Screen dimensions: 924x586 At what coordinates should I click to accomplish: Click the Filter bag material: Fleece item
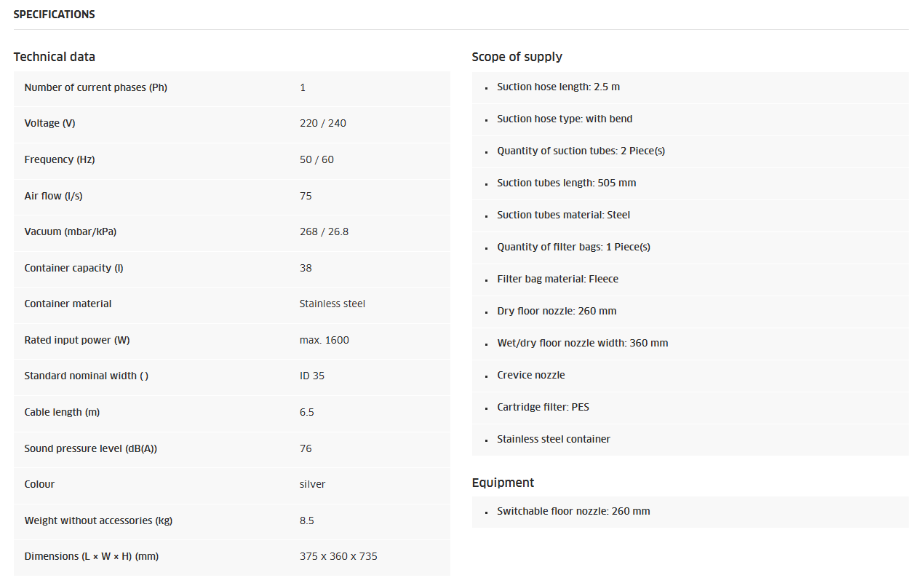pos(557,279)
